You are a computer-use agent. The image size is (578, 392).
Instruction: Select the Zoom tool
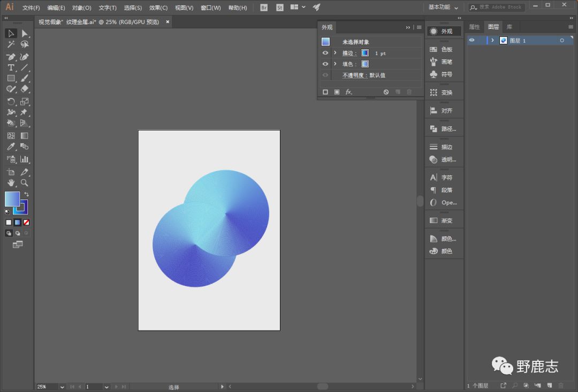pos(24,183)
